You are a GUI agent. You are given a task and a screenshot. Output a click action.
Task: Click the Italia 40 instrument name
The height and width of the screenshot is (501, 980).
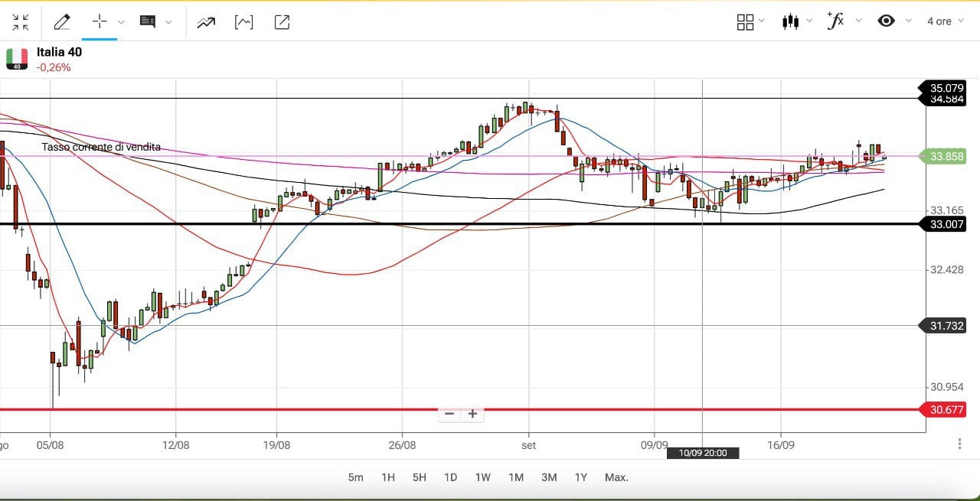click(x=59, y=52)
